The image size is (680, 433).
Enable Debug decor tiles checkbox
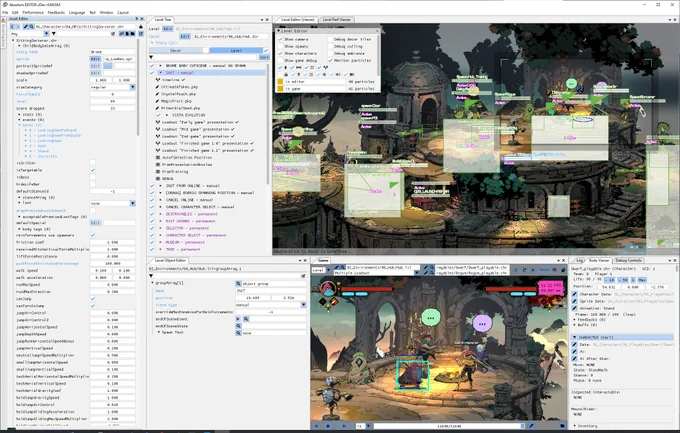pos(330,39)
